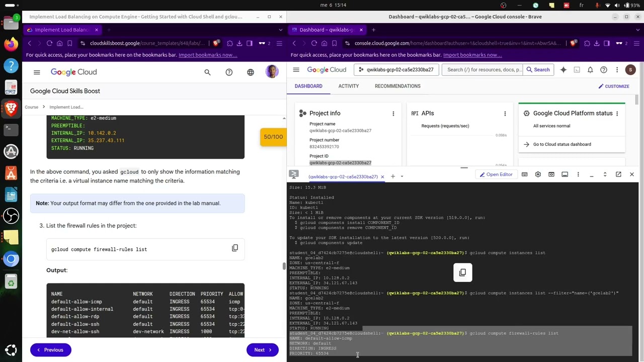Expand the Cloud Shell new-tab dropdown arrow
Screen dimensions: 644x362
[401, 176]
